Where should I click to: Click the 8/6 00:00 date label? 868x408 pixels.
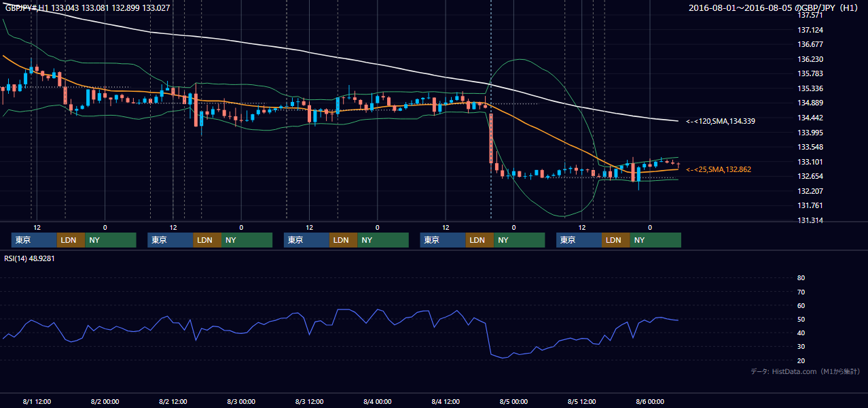[x=649, y=402]
